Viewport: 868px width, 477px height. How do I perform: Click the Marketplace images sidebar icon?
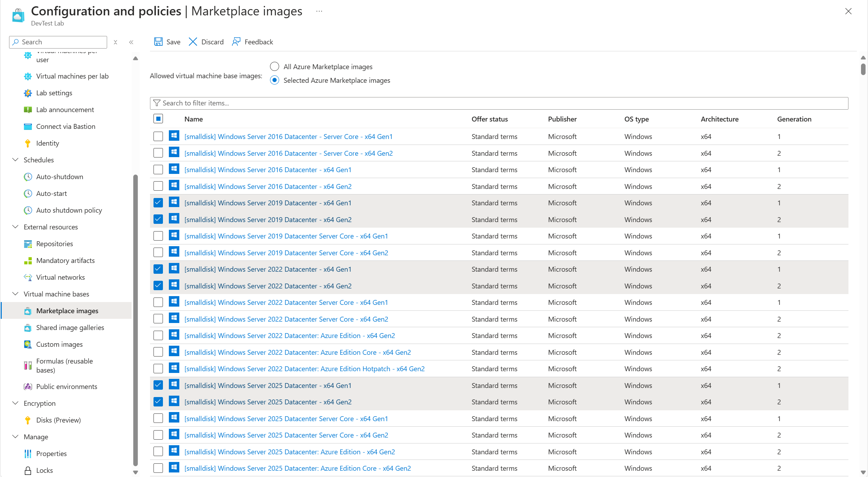pos(28,310)
